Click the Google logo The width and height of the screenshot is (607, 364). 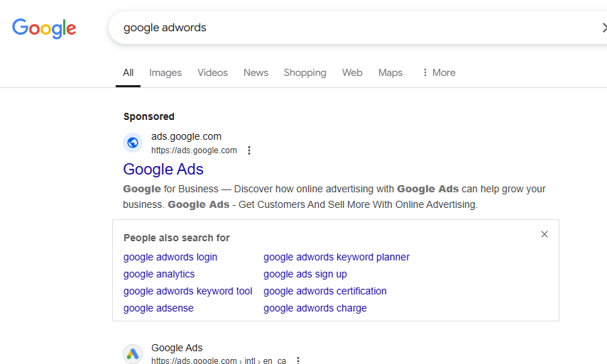pyautogui.click(x=44, y=28)
